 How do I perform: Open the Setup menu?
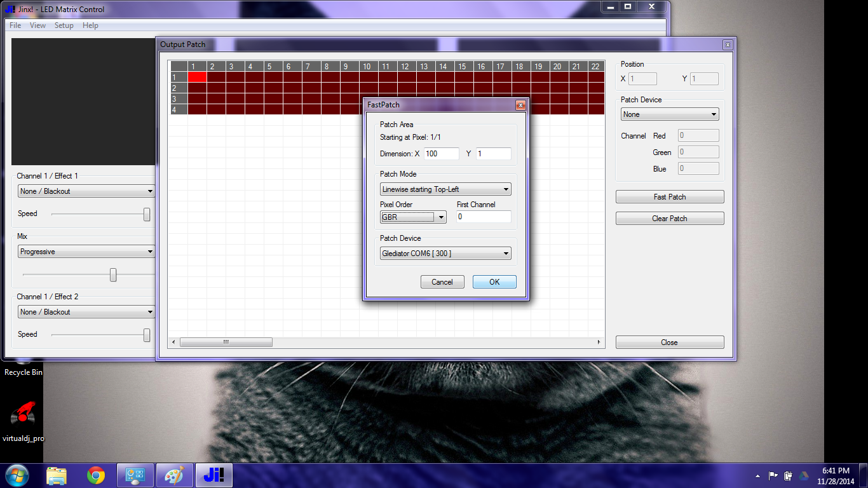(x=64, y=25)
